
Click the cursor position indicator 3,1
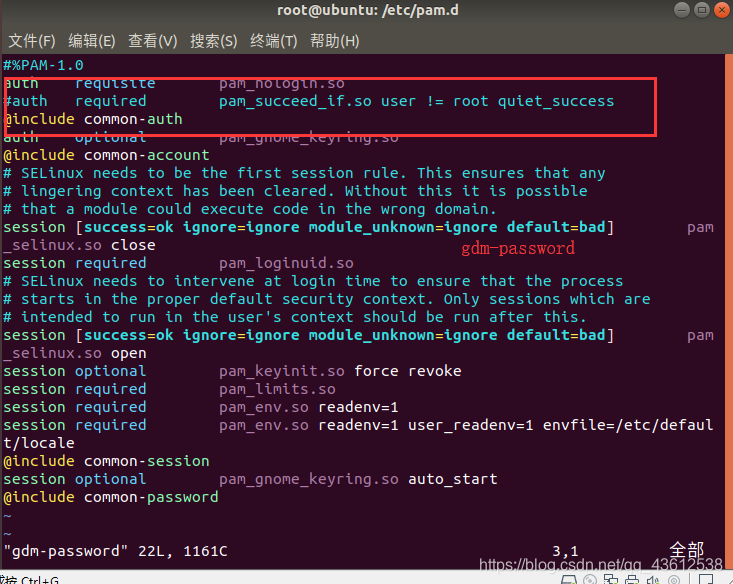click(565, 551)
